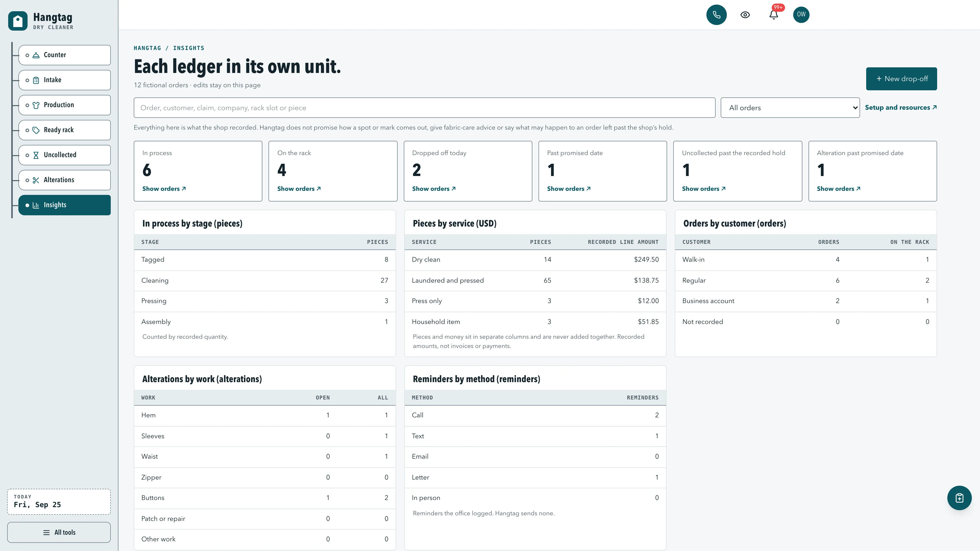Click the Letter reminder method row
Image resolution: width=980 pixels, height=551 pixels.
(x=535, y=478)
